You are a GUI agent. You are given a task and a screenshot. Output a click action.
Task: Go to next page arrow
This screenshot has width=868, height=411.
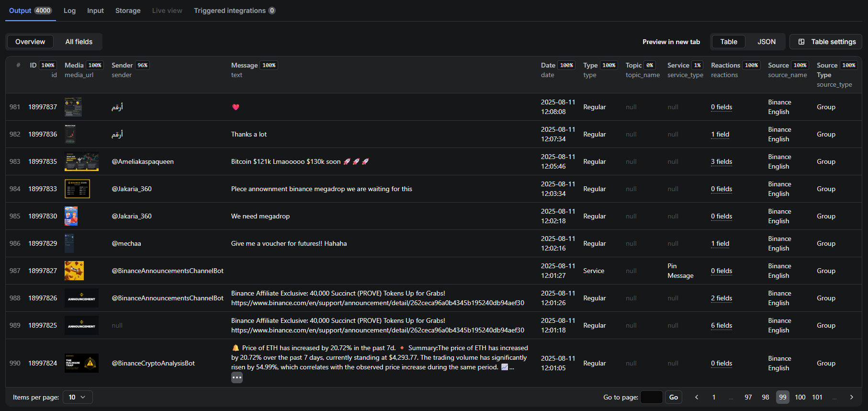click(x=851, y=397)
